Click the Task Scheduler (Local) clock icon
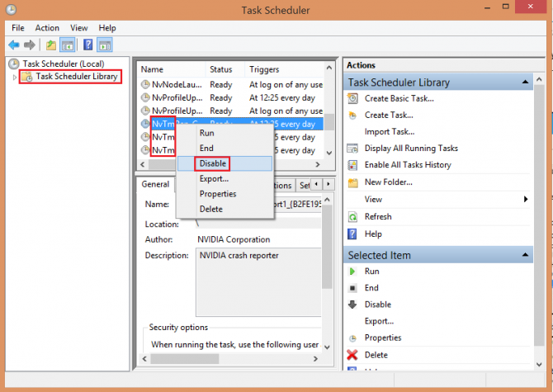 (14, 64)
